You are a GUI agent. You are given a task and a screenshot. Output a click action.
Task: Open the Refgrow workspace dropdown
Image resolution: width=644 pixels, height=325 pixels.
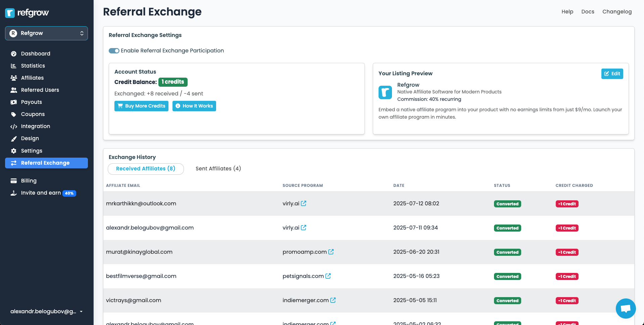[46, 33]
